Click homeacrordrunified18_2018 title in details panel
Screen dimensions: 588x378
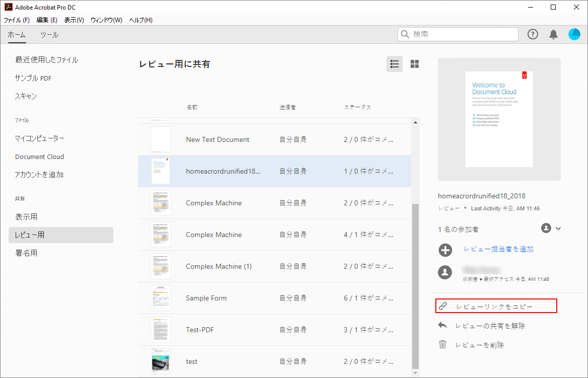coord(482,196)
